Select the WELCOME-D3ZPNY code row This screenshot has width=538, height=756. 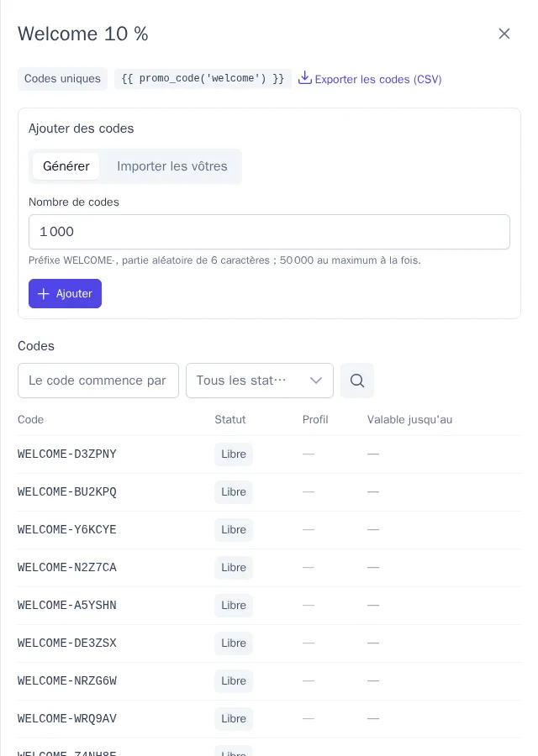click(269, 454)
